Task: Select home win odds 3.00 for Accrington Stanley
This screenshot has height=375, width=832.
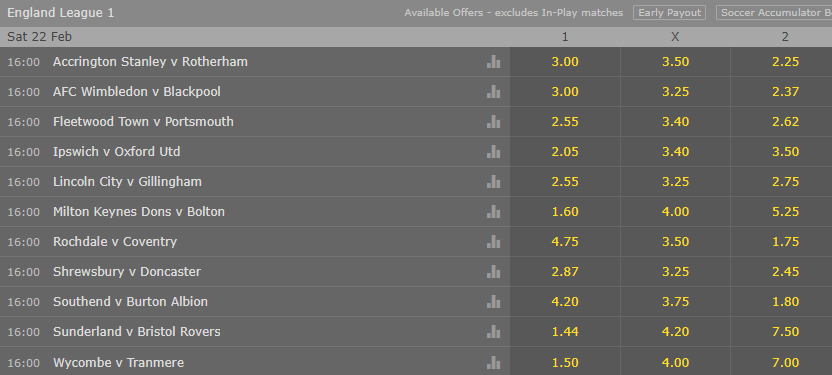Action: click(565, 62)
